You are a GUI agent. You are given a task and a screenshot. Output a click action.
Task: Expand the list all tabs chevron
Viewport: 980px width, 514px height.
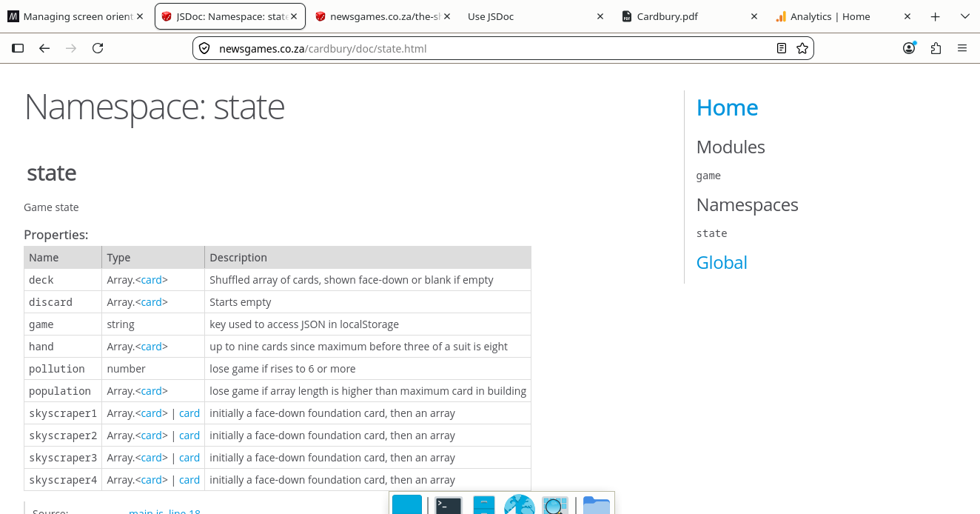point(964,16)
